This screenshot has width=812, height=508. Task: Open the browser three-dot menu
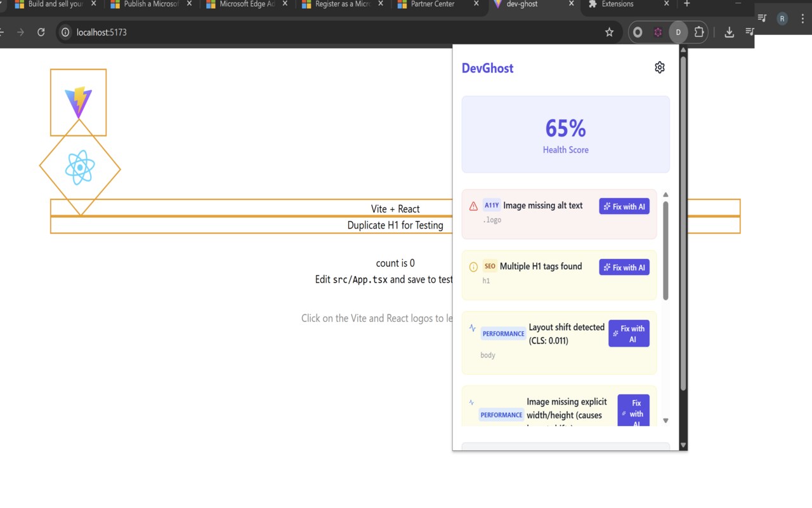(801, 18)
